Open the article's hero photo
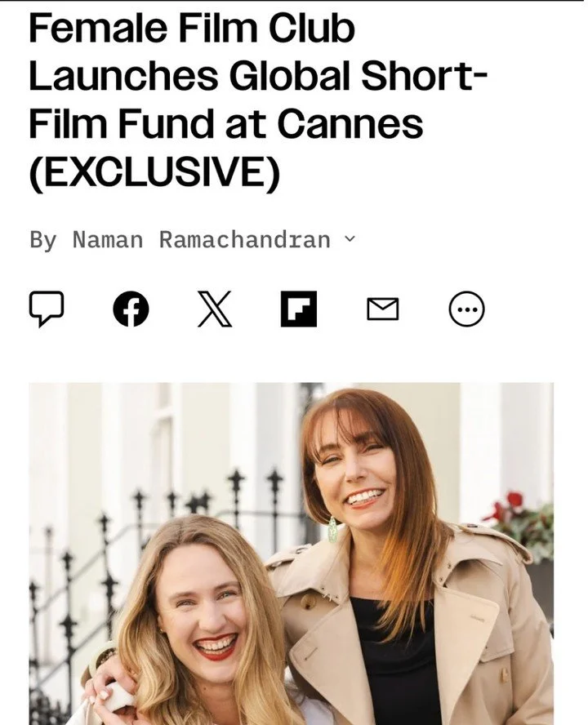This screenshot has height=725, width=588. pos(292,554)
